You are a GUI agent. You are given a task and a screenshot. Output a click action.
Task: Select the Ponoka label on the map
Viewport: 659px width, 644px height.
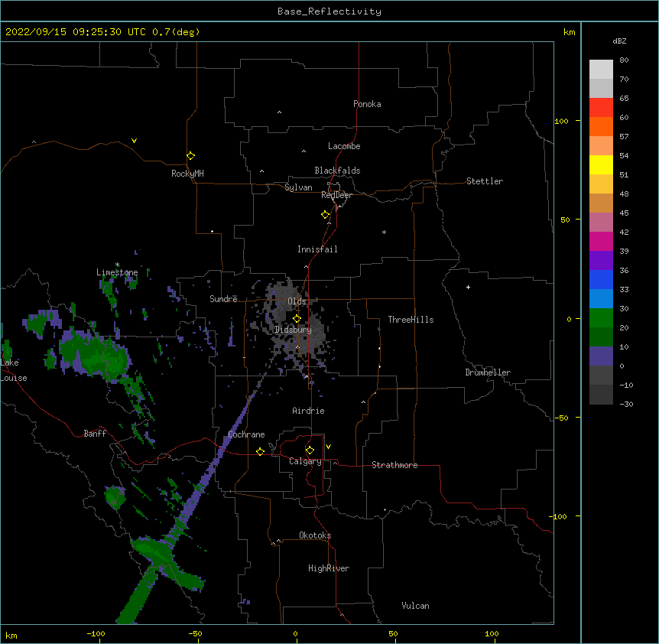[367, 104]
